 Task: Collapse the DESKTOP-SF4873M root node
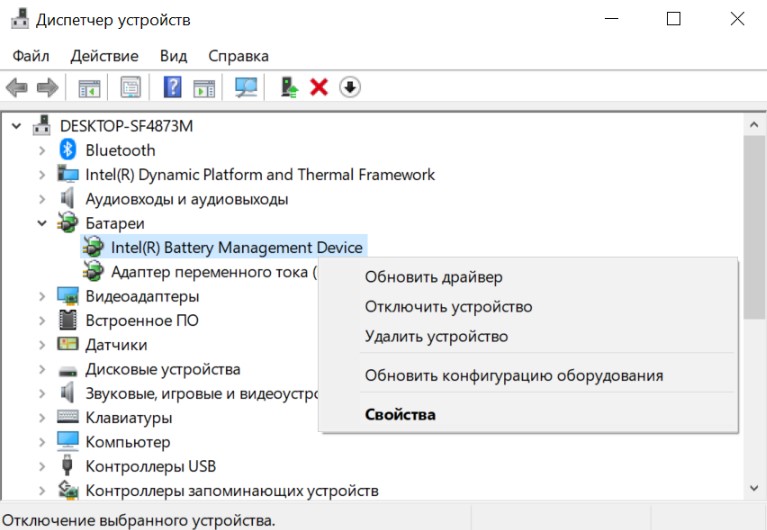17,126
